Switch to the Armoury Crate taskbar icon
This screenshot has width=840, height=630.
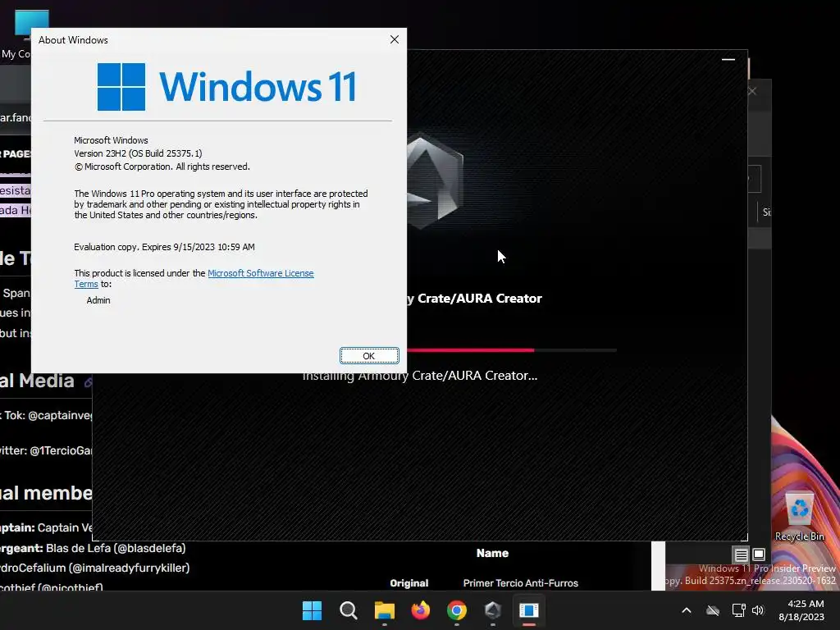493,610
